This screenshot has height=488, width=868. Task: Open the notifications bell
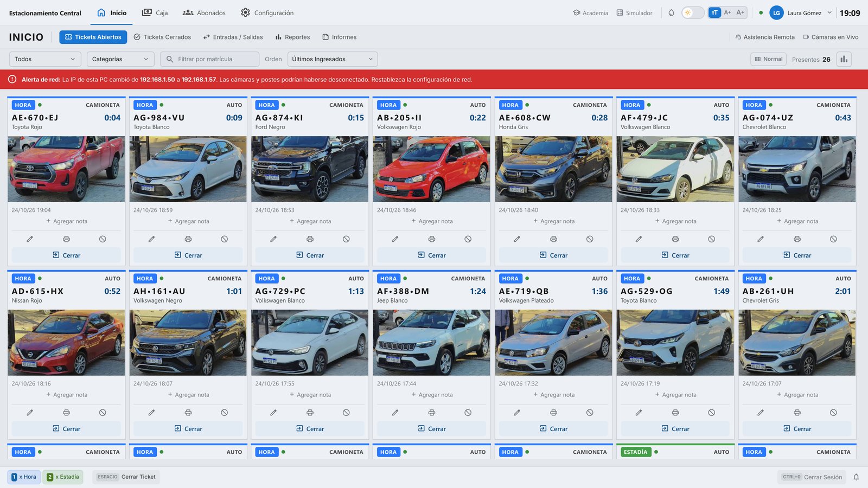point(856,477)
